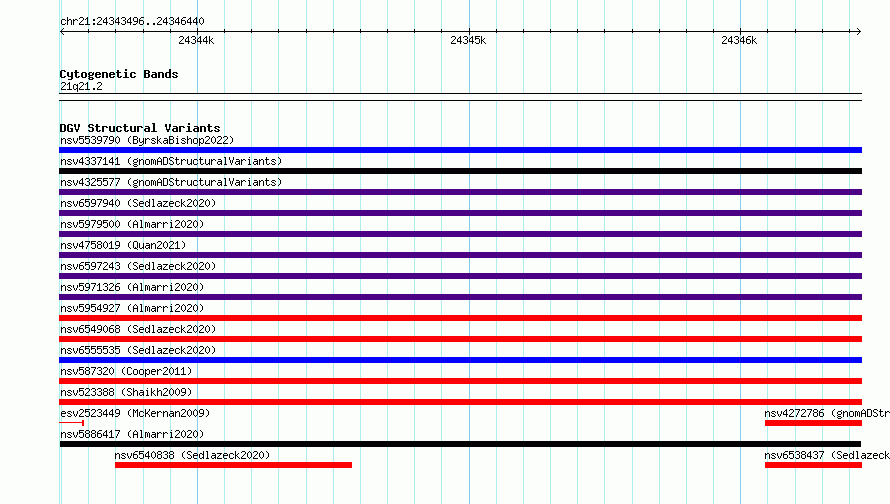The height and width of the screenshot is (504, 890).
Task: Click the 24344k ruler tick label
Action: (x=196, y=40)
